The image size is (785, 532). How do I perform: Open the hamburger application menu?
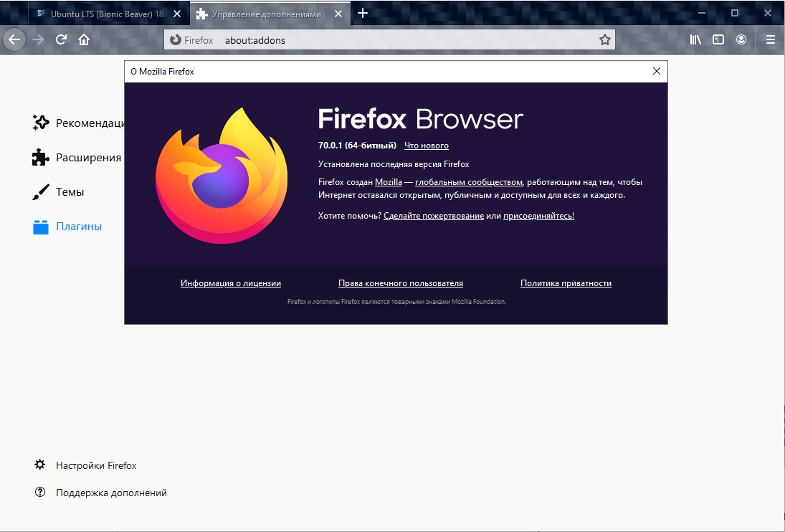771,39
